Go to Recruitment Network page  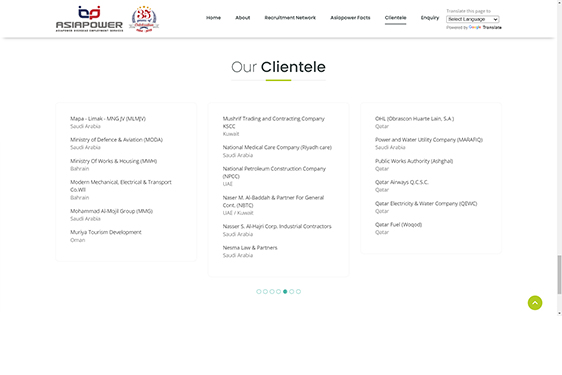290,18
